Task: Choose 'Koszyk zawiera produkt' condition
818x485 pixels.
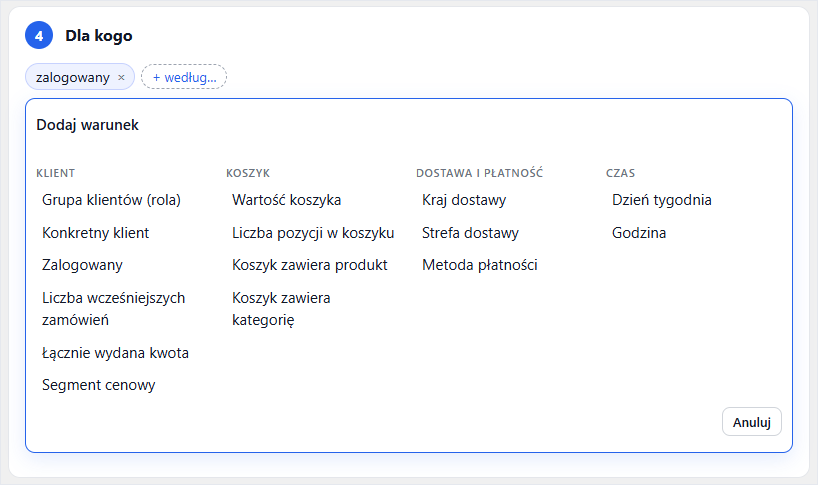Action: [310, 265]
